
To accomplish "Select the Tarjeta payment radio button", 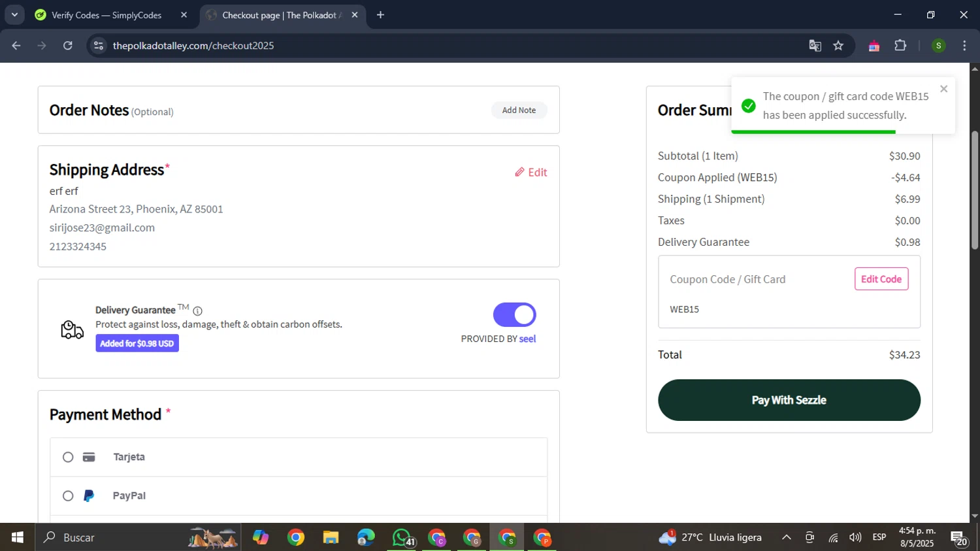I will pos(68,458).
